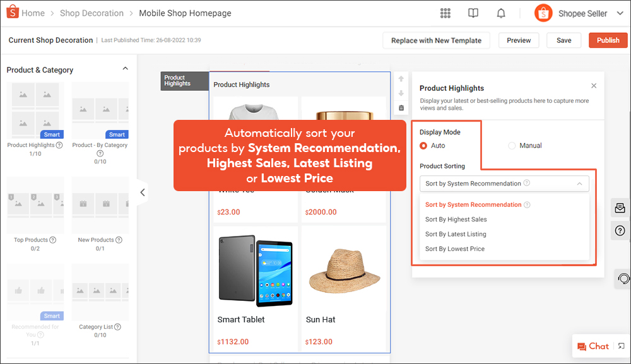Close the Product Highlights settings panel
Screen dimensions: 631x364
(594, 86)
